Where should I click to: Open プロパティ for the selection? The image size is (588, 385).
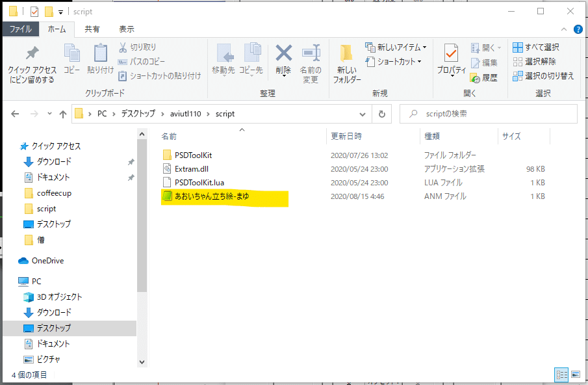[x=451, y=59]
